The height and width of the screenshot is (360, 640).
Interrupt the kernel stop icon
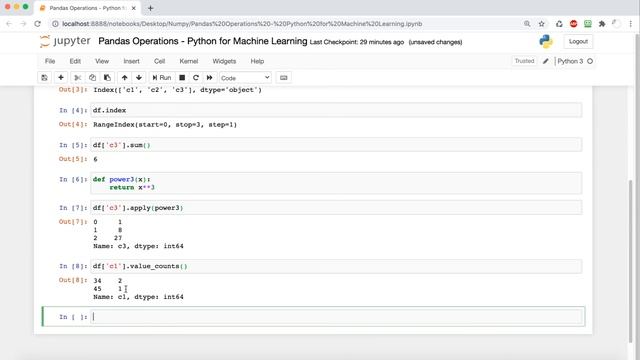click(182, 78)
